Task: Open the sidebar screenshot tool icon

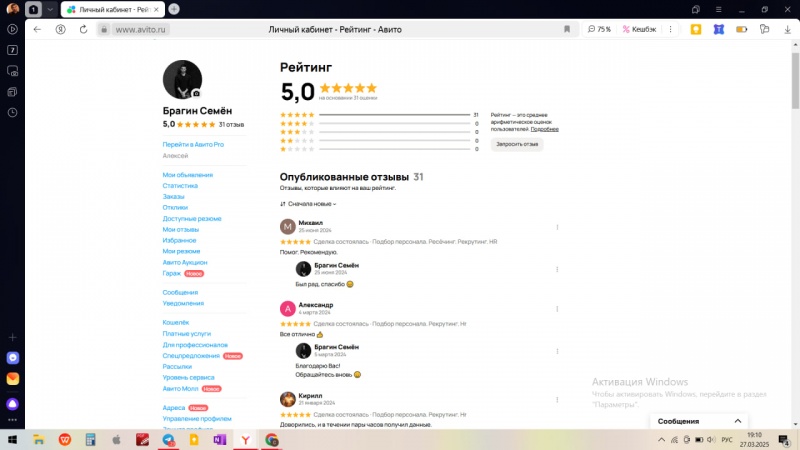Action: (13, 71)
